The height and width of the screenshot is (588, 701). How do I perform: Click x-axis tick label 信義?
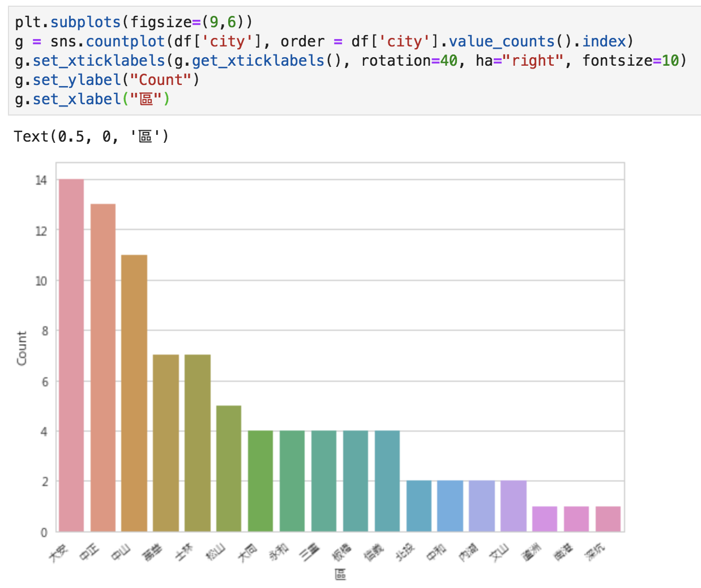click(x=374, y=552)
